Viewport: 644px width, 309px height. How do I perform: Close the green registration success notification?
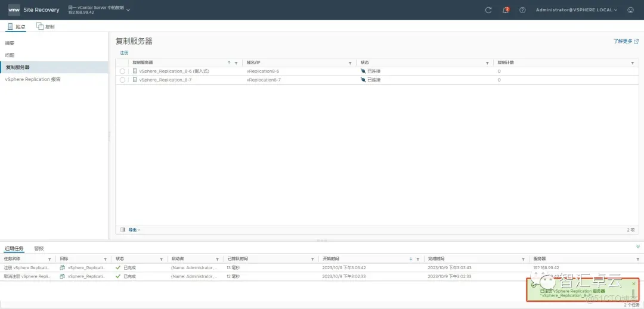(634, 283)
